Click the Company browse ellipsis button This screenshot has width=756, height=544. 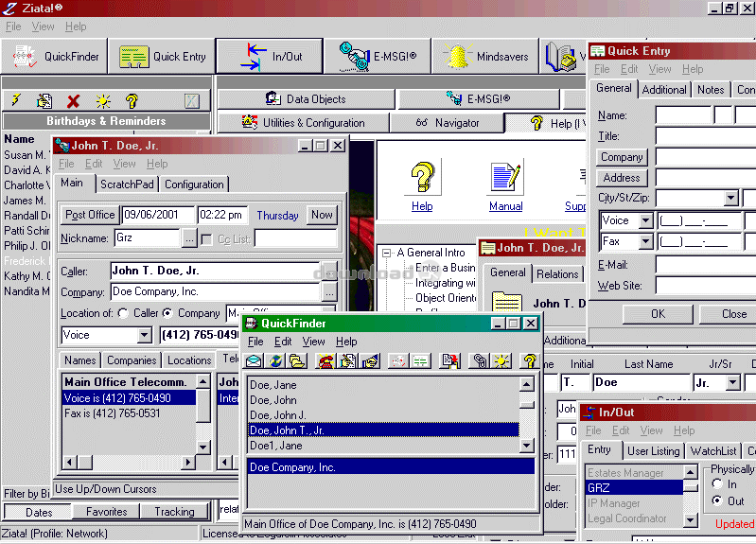329,291
